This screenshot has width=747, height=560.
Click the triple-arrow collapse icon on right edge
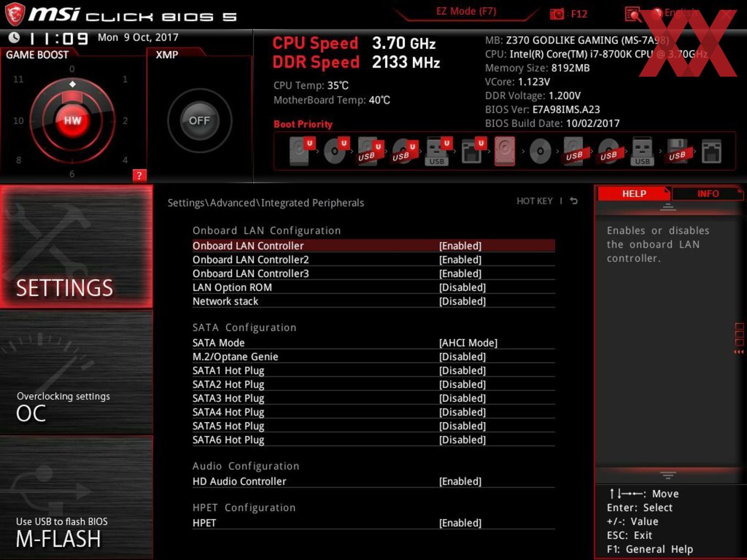pyautogui.click(x=739, y=352)
